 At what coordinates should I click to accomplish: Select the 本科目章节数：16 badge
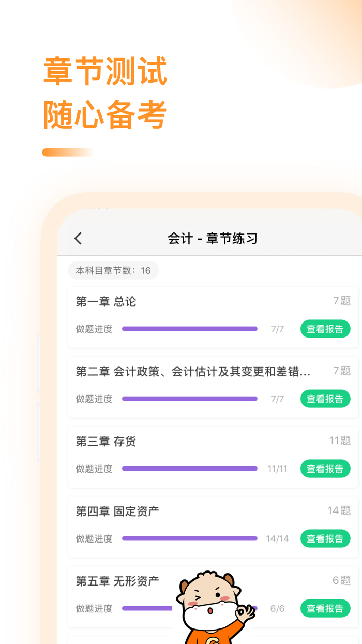tap(113, 270)
